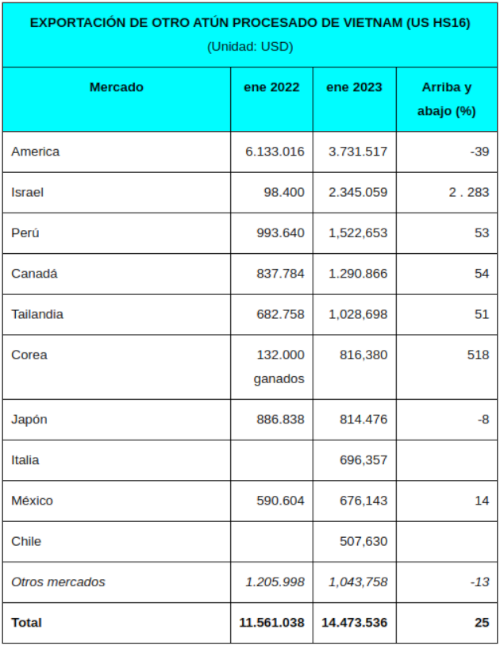500x645 pixels.
Task: Select the Total row label
Action: click(x=26, y=622)
